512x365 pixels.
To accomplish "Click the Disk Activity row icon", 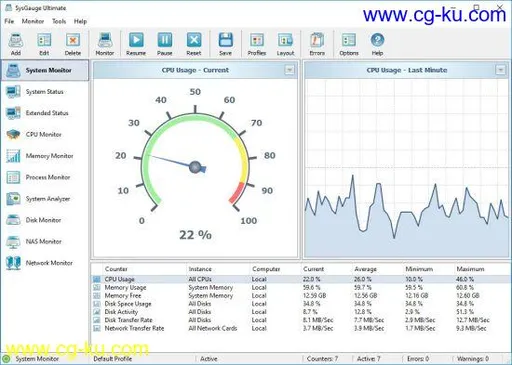I will coord(97,312).
